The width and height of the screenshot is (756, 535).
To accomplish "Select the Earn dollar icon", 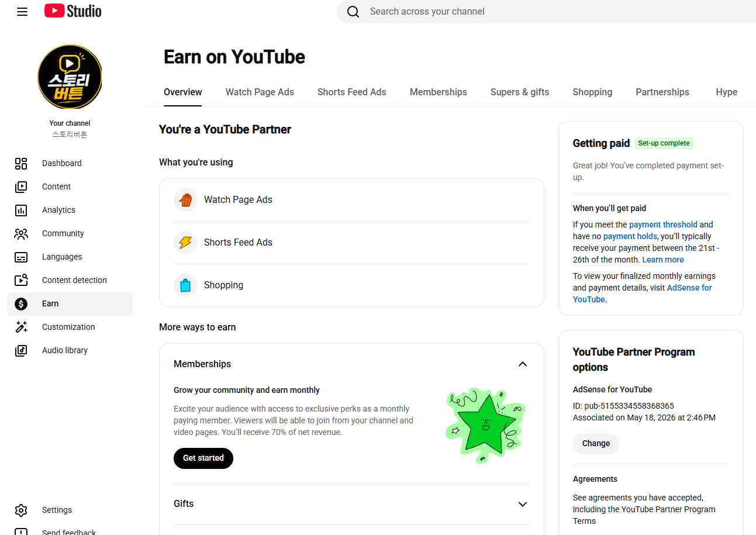I will point(21,303).
